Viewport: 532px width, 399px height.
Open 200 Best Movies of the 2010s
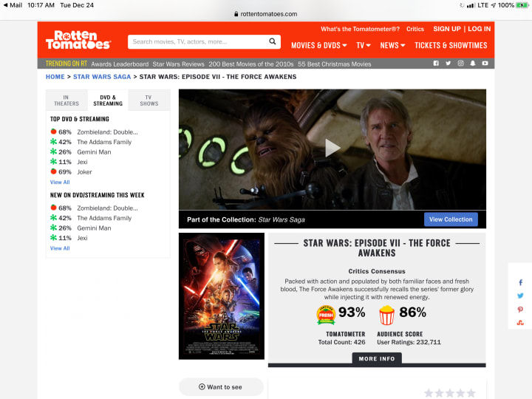pos(251,64)
